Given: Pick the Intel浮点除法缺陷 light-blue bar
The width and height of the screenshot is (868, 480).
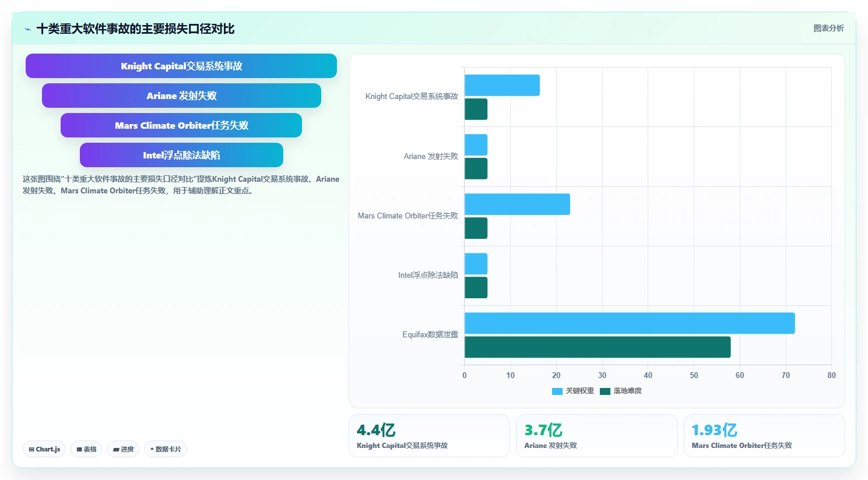Looking at the screenshot, I should 476,264.
